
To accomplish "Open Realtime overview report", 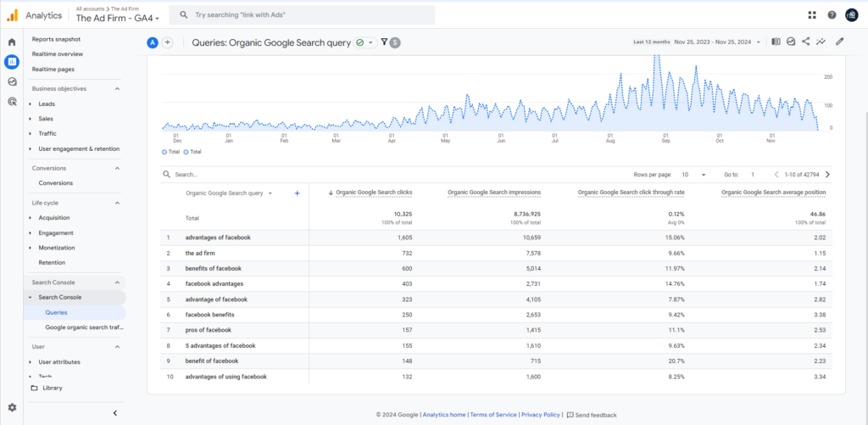I will (x=58, y=53).
